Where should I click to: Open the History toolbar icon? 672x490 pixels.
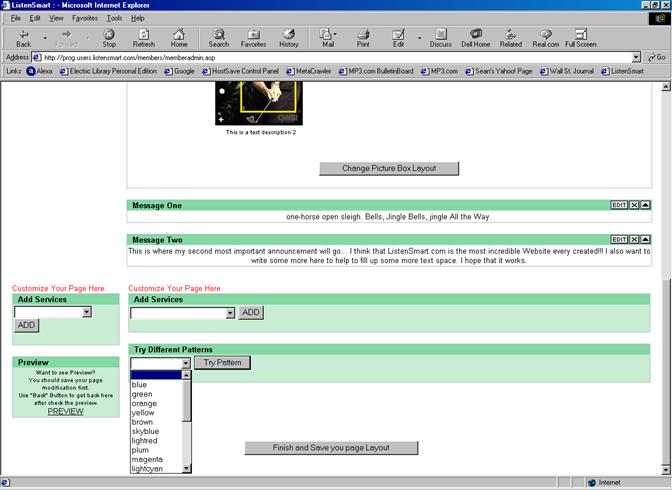[x=288, y=38]
